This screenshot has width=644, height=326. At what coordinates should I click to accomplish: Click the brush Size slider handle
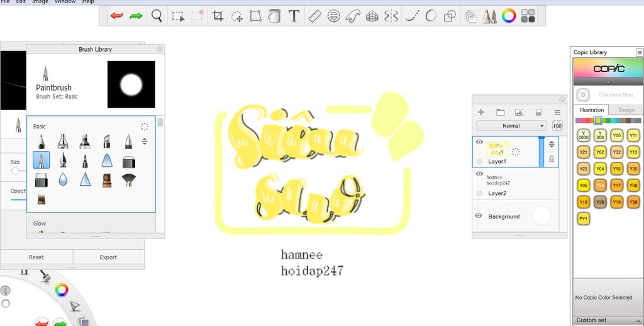tap(15, 171)
